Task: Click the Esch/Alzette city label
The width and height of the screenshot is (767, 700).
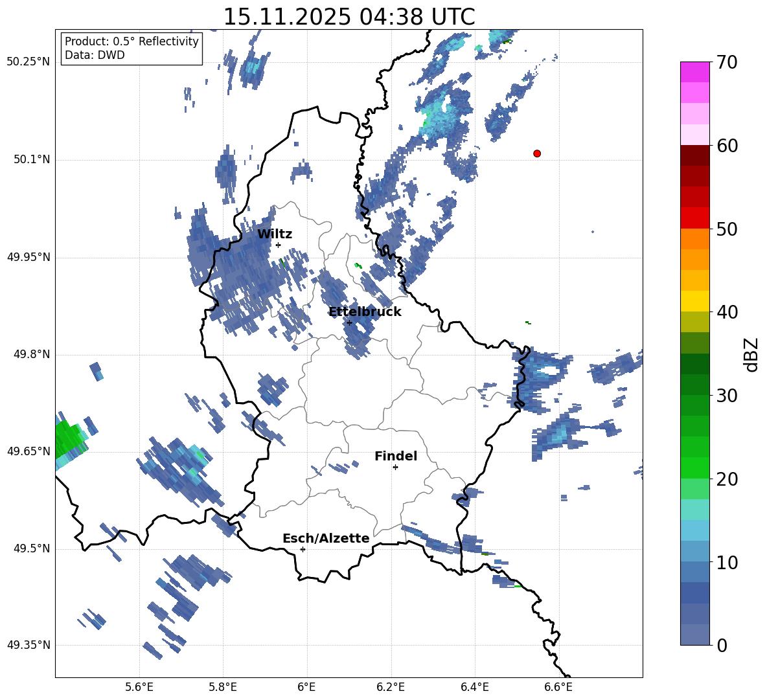Action: (x=326, y=538)
